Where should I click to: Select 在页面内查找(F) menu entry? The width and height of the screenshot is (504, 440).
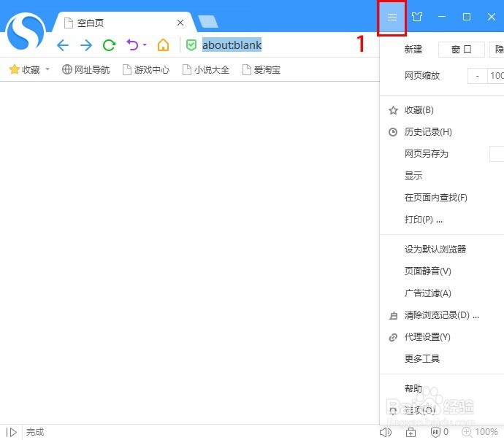[442, 198]
